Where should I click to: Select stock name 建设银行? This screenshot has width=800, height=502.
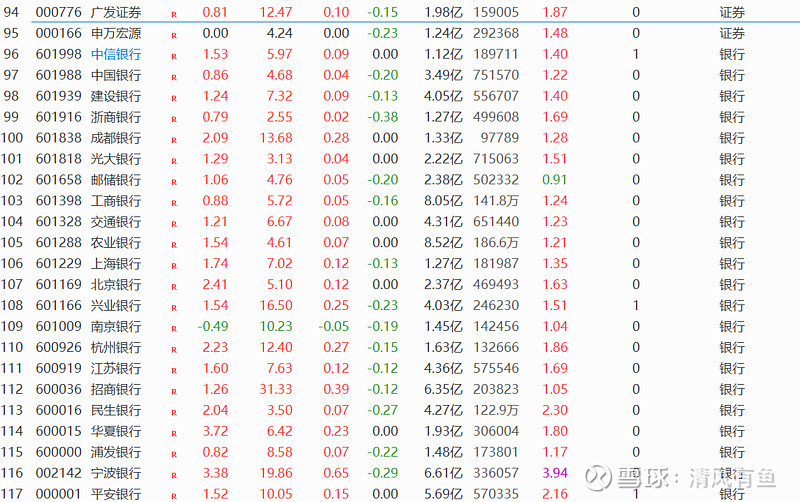click(x=116, y=96)
